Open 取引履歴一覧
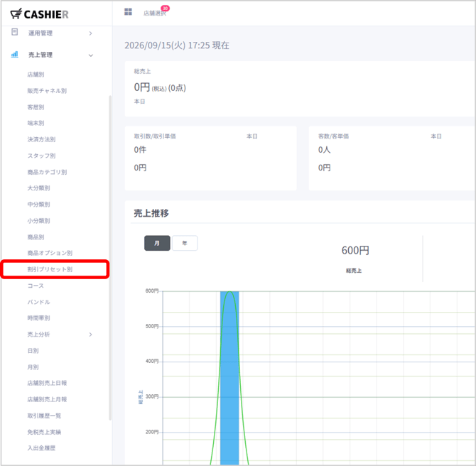476x466 pixels. [44, 416]
